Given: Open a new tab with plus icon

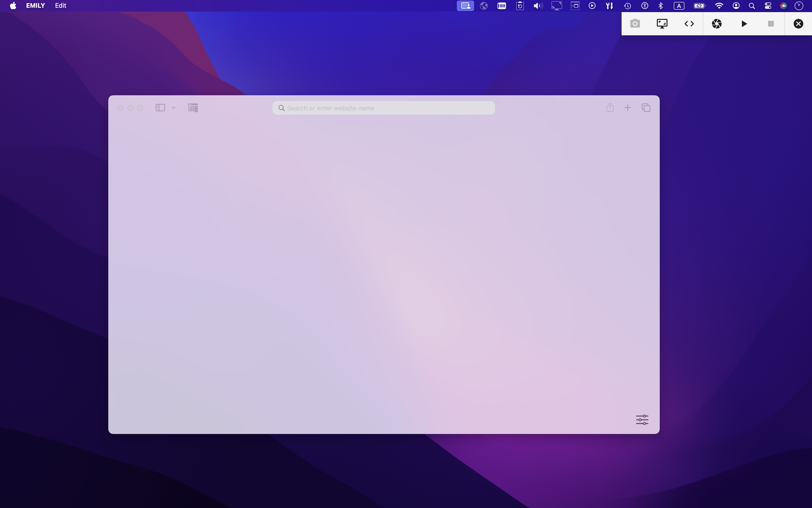Looking at the screenshot, I should pos(627,107).
